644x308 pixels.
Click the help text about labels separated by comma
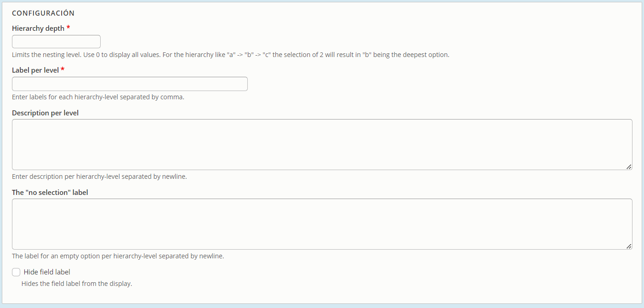(x=98, y=97)
